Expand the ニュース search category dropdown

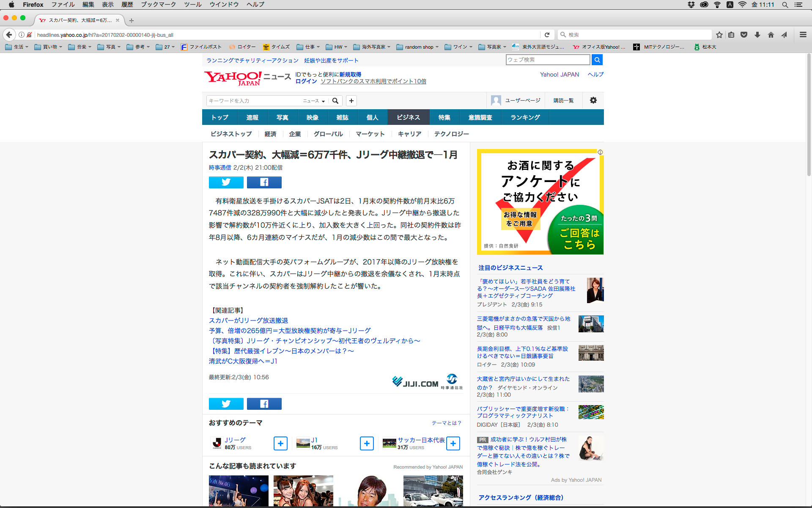click(x=314, y=101)
